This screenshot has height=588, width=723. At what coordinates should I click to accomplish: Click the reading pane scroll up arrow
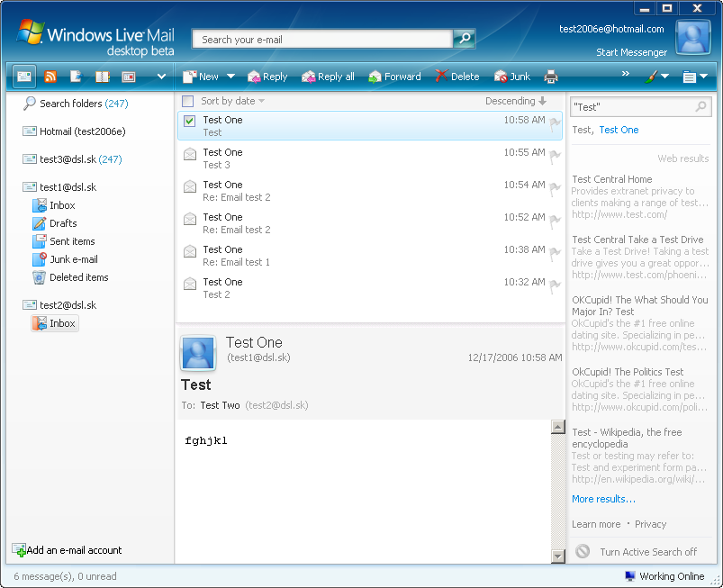click(x=558, y=427)
